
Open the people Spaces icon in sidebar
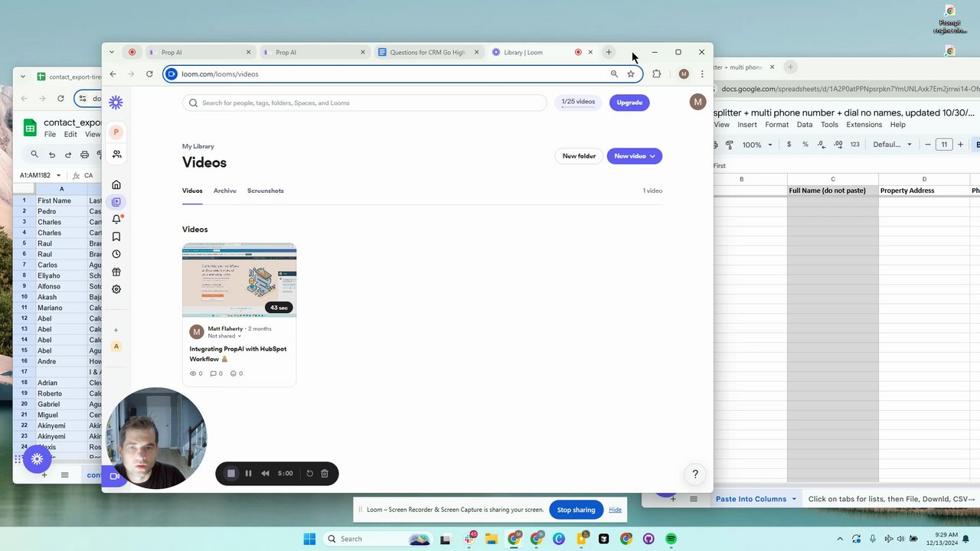116,154
